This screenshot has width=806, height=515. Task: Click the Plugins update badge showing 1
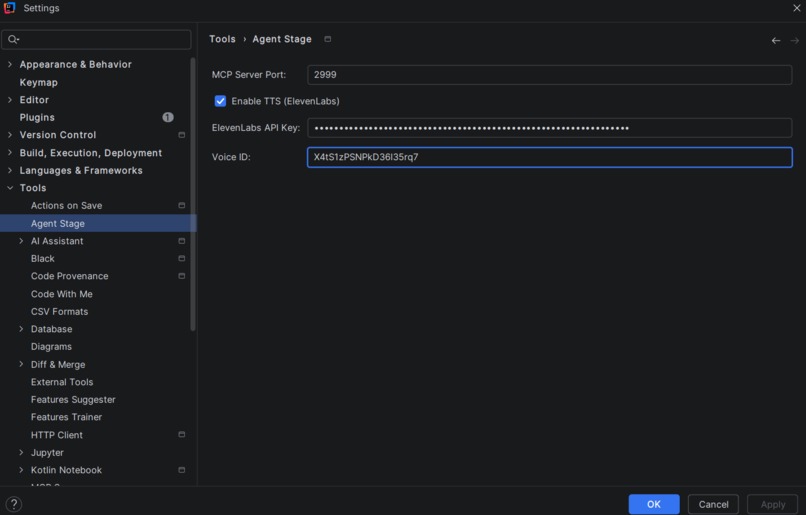click(168, 117)
